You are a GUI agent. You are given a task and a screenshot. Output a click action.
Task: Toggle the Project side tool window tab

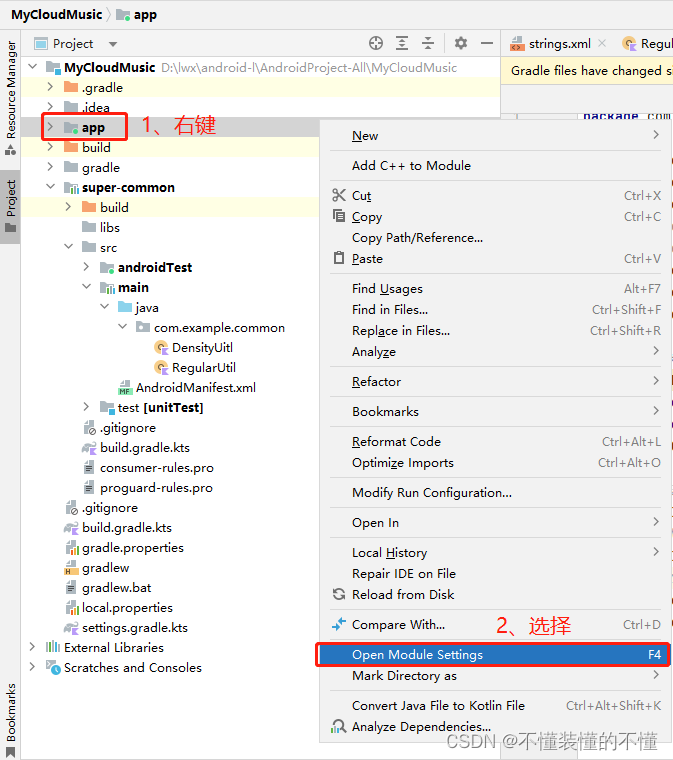tap(10, 206)
